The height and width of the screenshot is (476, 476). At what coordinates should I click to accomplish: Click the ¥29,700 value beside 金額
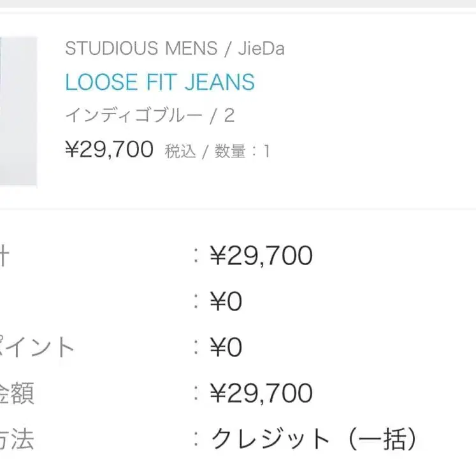[261, 394]
